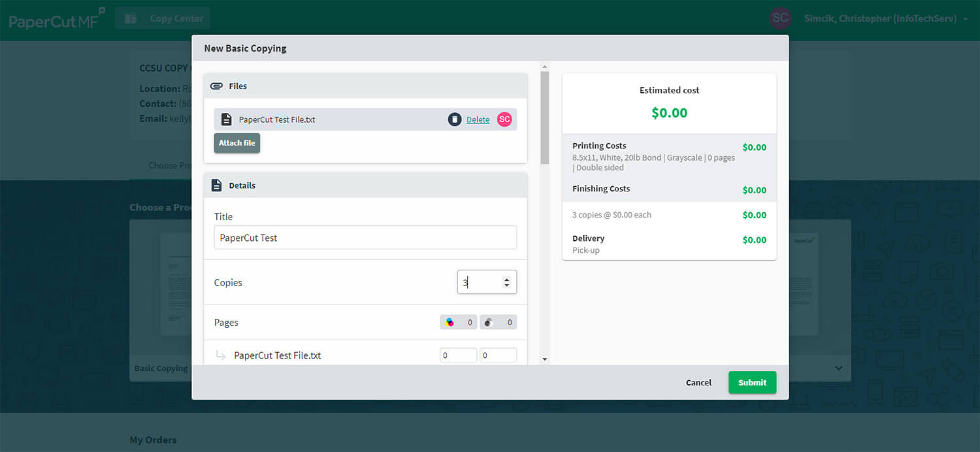980x452 pixels.
Task: Click the PaperCut MF logo
Action: pyautogui.click(x=57, y=20)
